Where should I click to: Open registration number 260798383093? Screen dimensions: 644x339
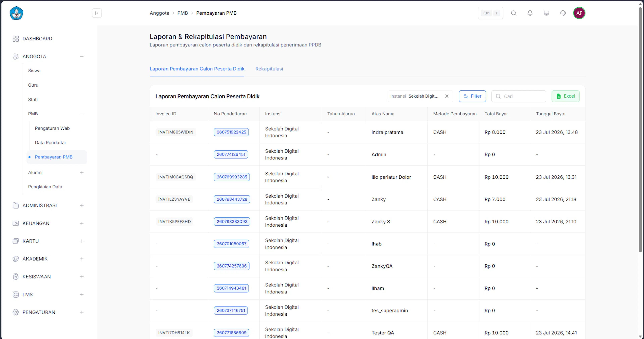click(x=232, y=221)
